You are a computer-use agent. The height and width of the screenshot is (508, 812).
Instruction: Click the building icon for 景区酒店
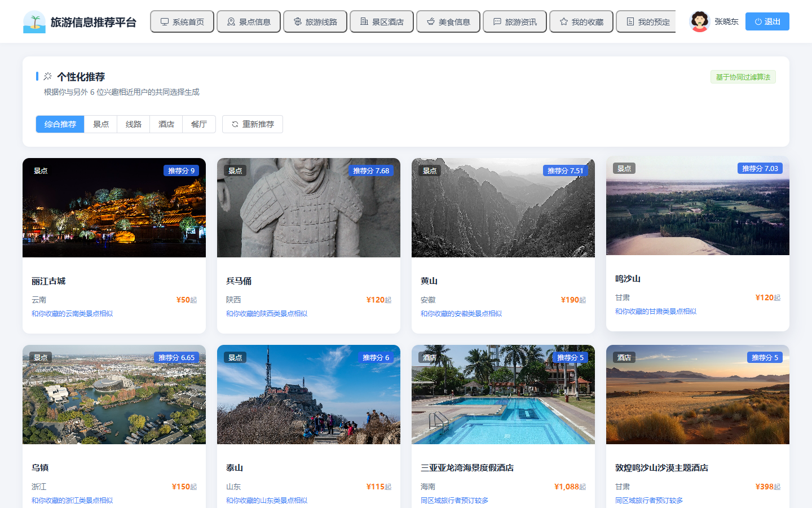coord(364,22)
